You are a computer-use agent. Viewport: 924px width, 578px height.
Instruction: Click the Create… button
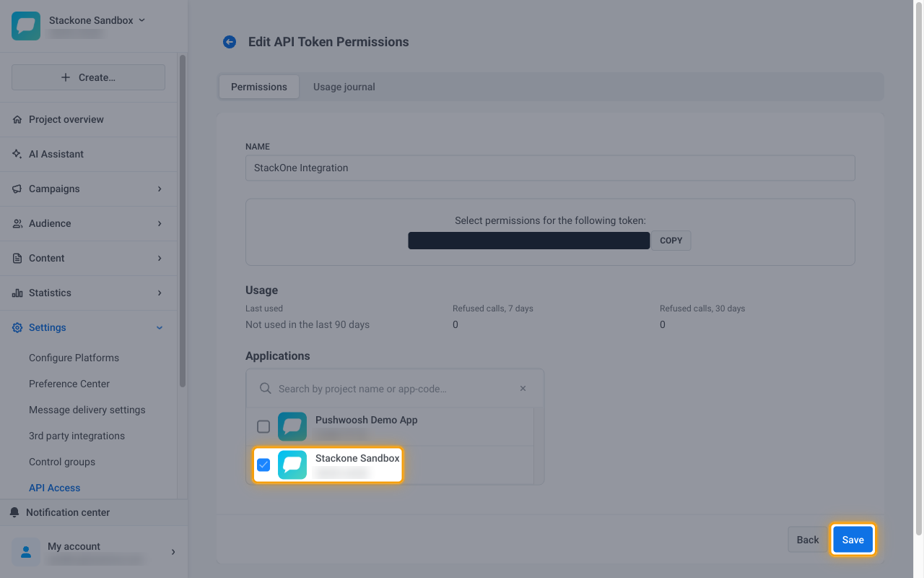click(88, 77)
